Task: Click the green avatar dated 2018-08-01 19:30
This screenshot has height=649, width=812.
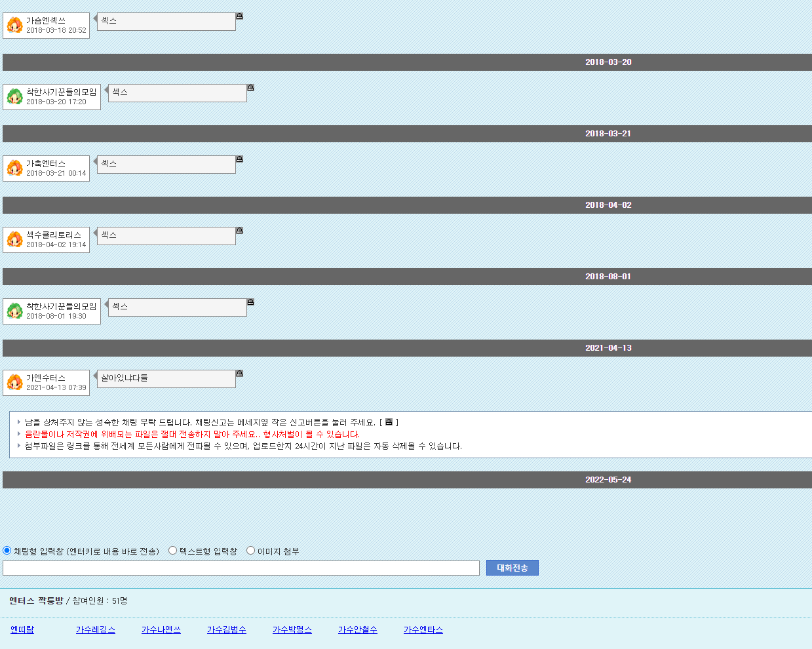Action: [x=14, y=311]
